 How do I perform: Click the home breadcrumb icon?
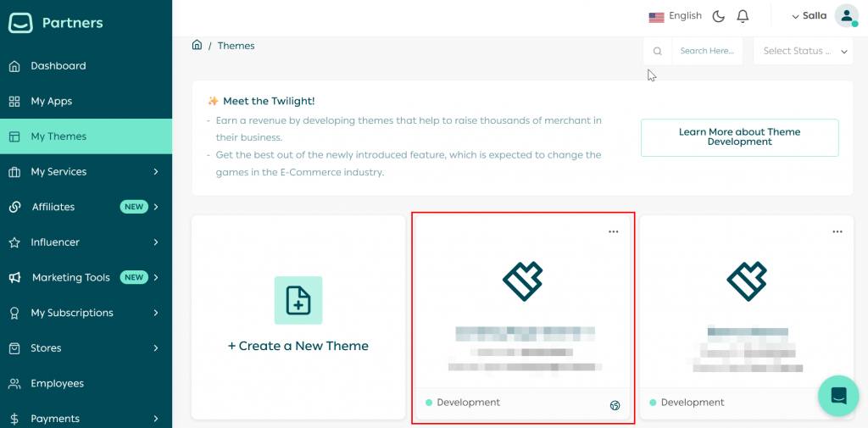(x=197, y=46)
